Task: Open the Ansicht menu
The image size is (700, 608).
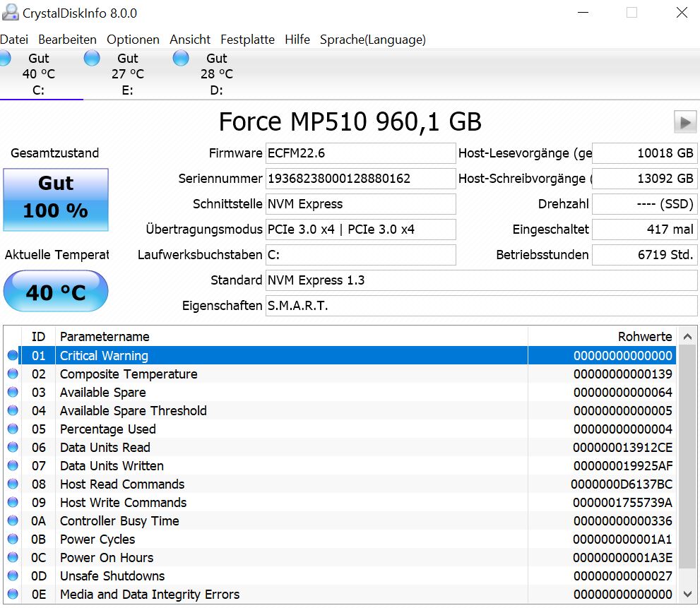Action: tap(190, 40)
